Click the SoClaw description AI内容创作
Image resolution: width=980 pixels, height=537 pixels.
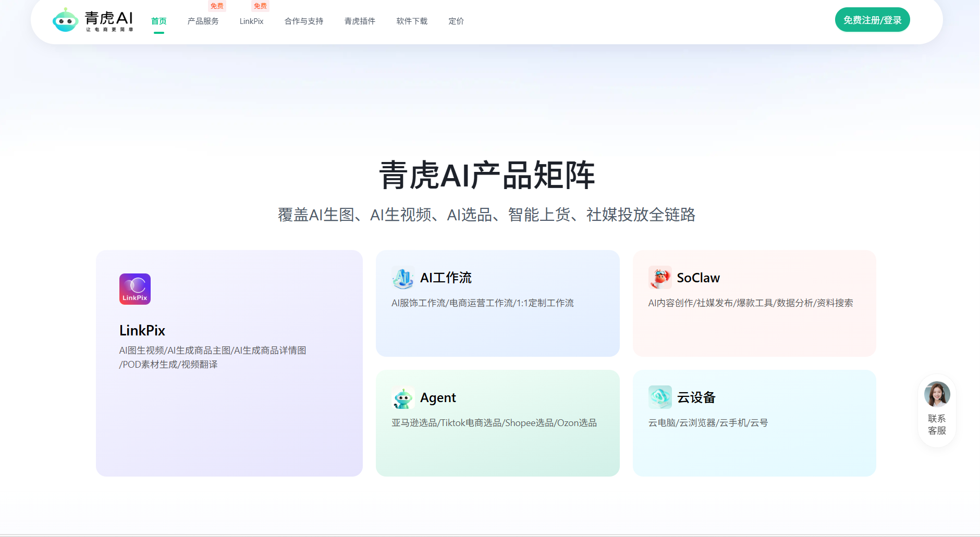coord(751,303)
